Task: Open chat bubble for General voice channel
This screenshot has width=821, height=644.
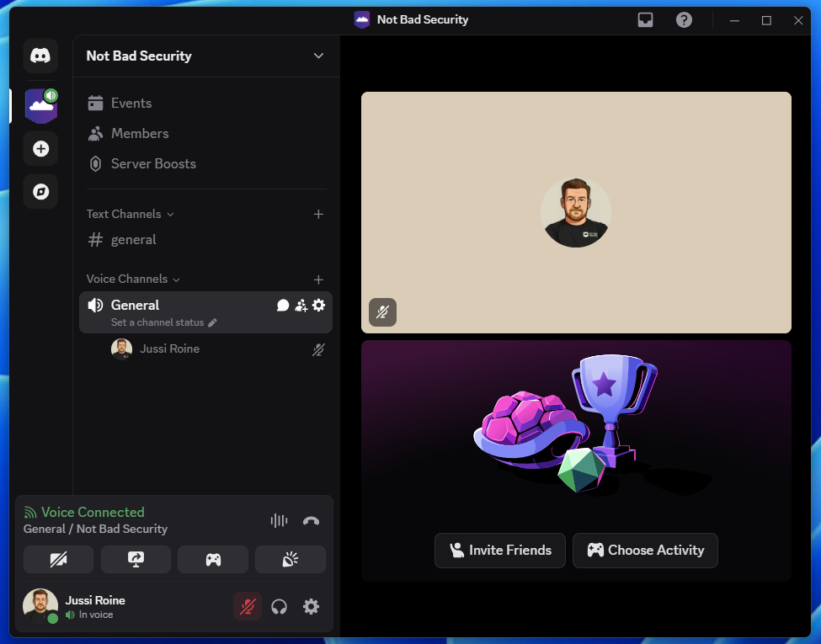Action: (283, 306)
